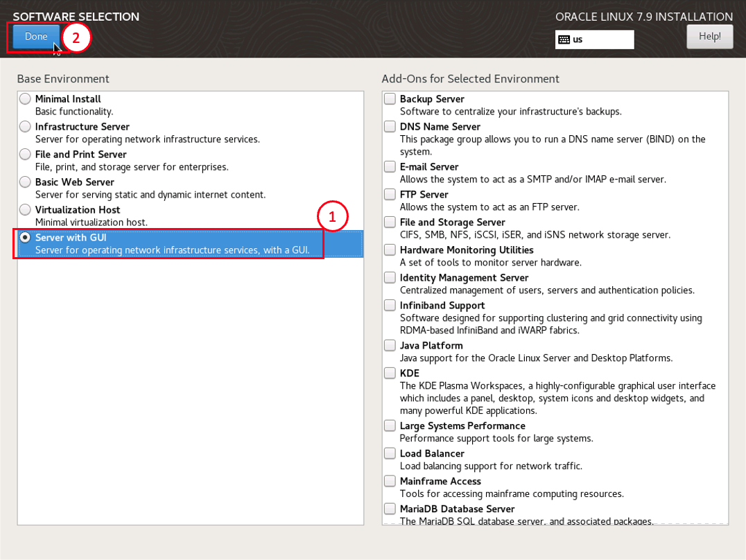
Task: Check File and Storage Server option
Action: click(390, 222)
